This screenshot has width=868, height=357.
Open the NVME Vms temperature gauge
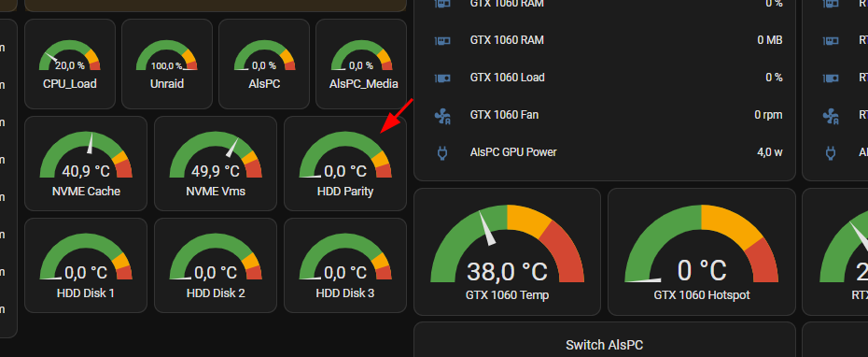[x=216, y=164]
